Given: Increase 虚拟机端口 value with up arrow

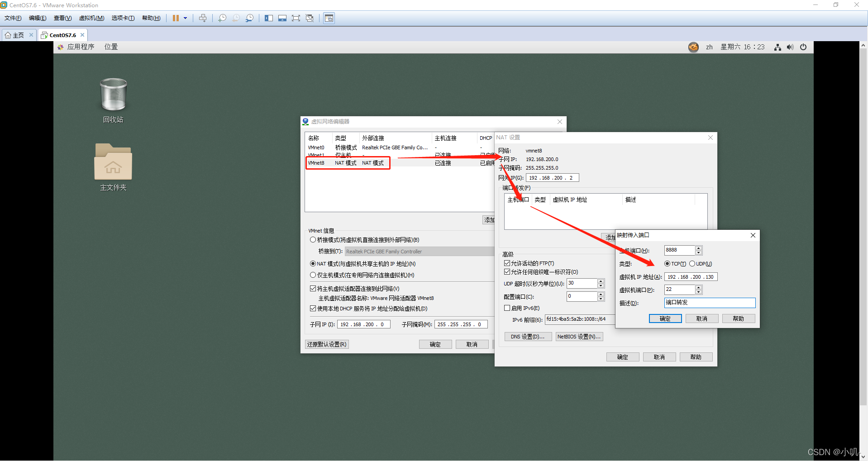Looking at the screenshot, I should tap(699, 287).
